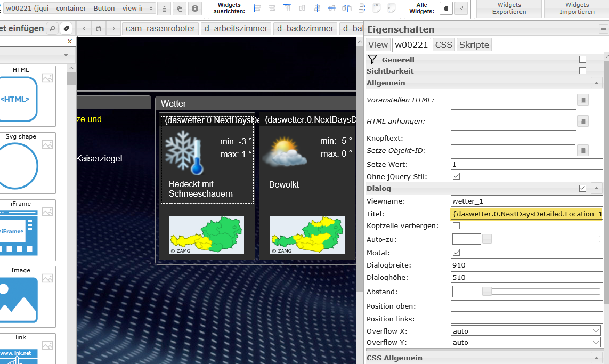Click the tag icon beside widget search

coord(66,28)
